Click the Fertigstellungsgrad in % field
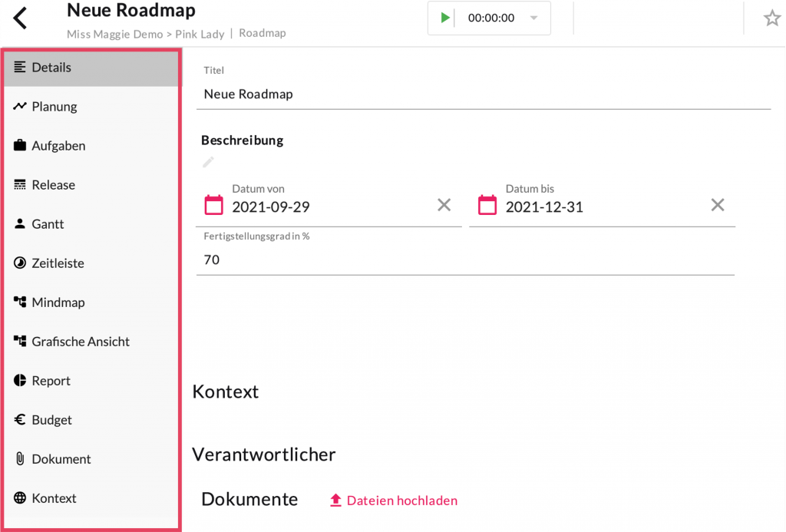 coord(464,260)
